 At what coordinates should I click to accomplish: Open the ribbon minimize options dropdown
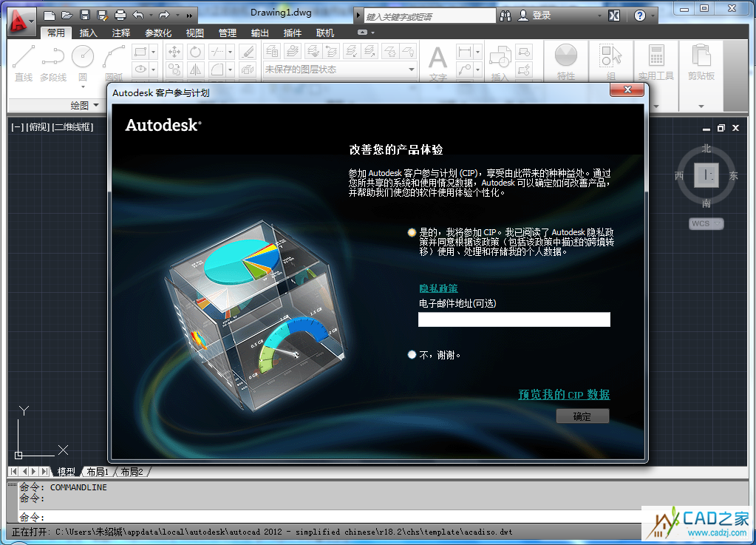[372, 33]
